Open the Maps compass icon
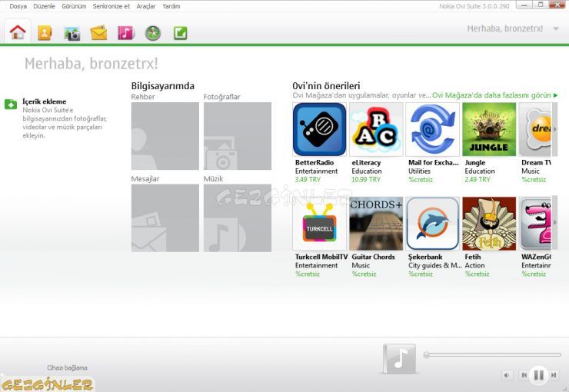 153,33
